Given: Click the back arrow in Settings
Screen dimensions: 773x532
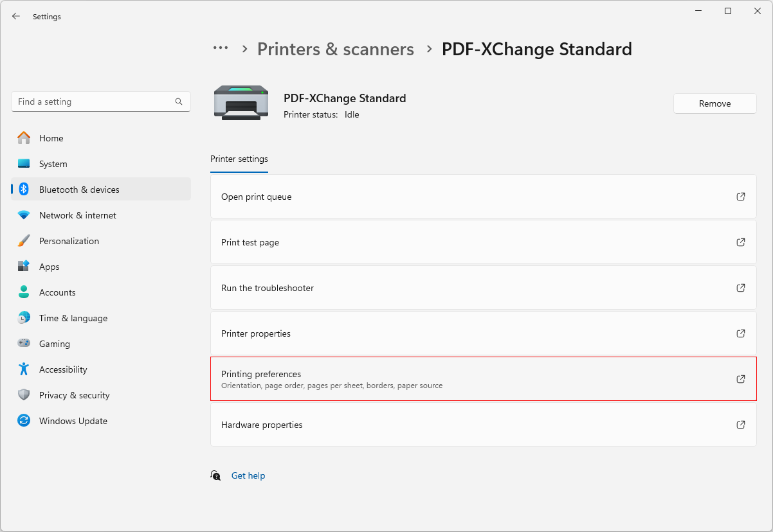Looking at the screenshot, I should tap(16, 17).
